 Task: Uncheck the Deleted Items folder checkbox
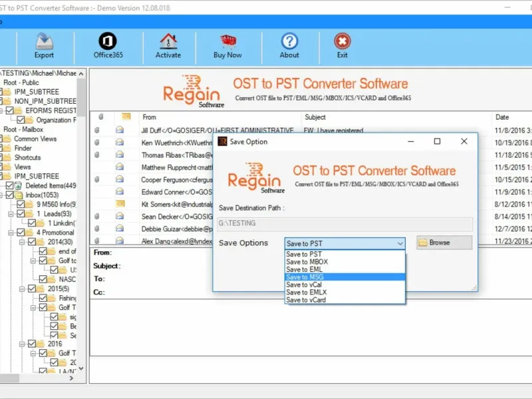pos(10,186)
